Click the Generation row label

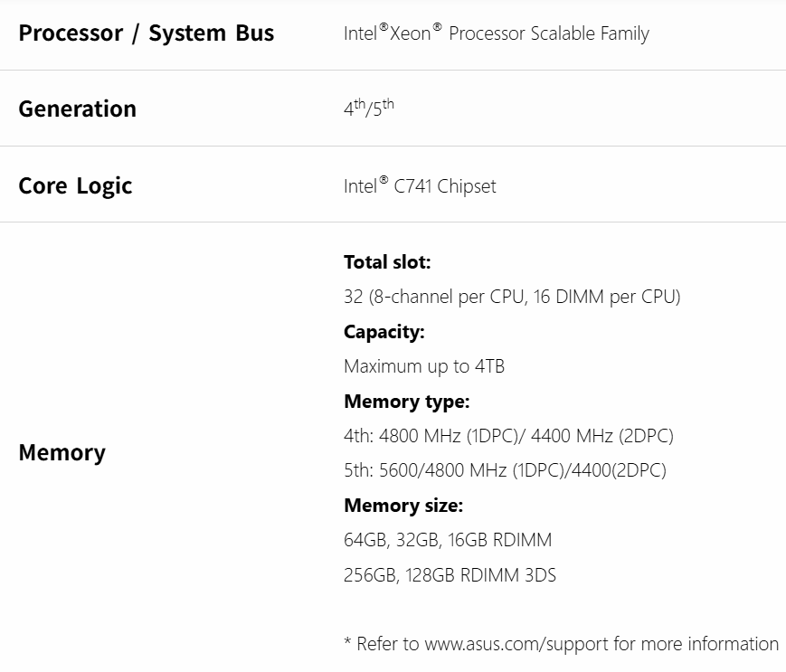(x=77, y=109)
